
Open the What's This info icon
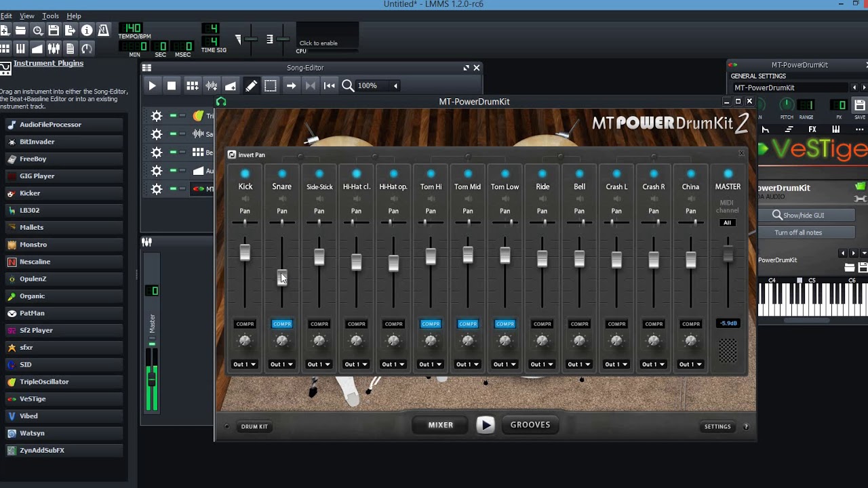(x=87, y=30)
